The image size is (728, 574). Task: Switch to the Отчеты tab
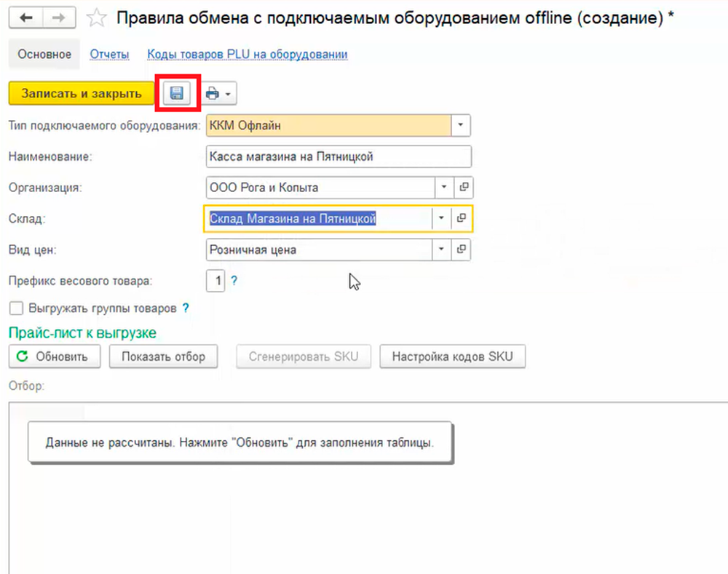(109, 55)
